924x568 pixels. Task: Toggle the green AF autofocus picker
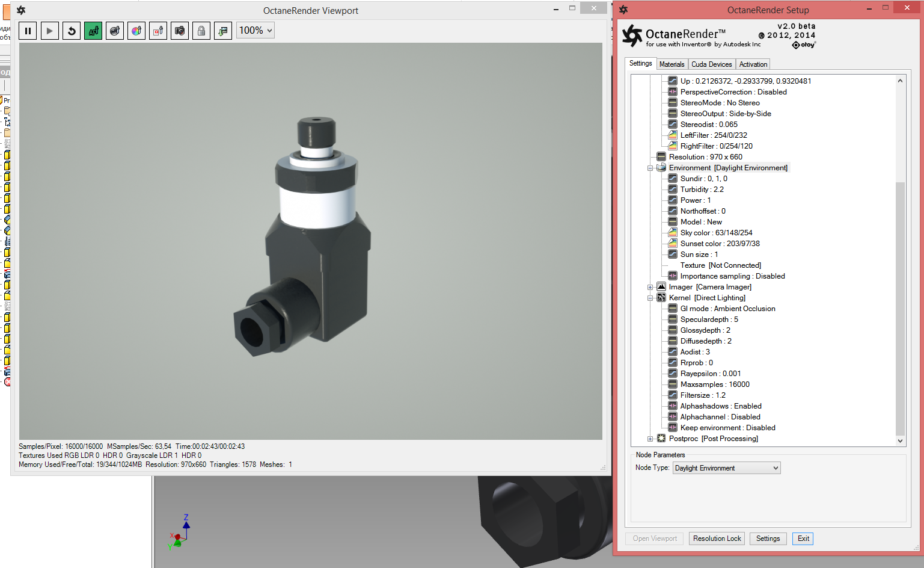tap(93, 31)
